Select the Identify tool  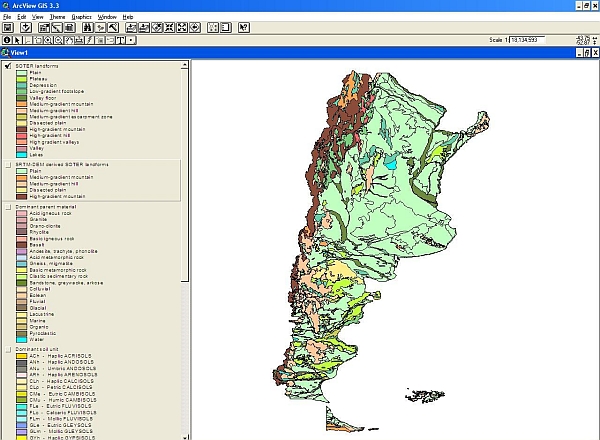pos(7,40)
